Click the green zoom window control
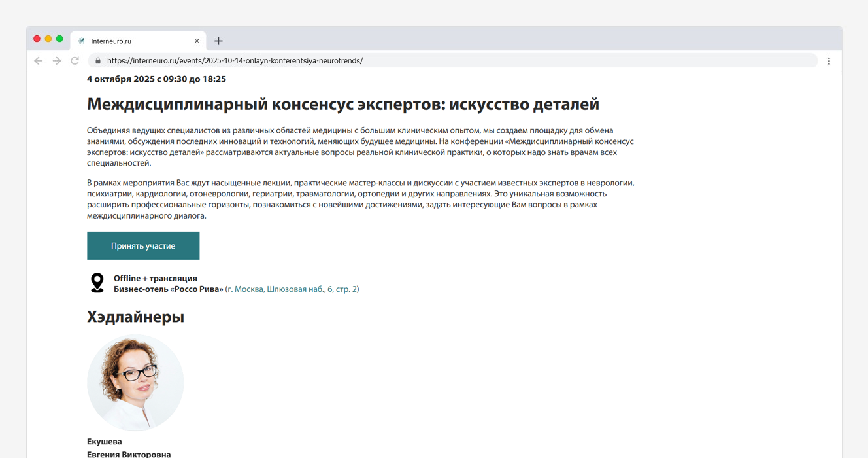The width and height of the screenshot is (868, 458). pos(59,39)
